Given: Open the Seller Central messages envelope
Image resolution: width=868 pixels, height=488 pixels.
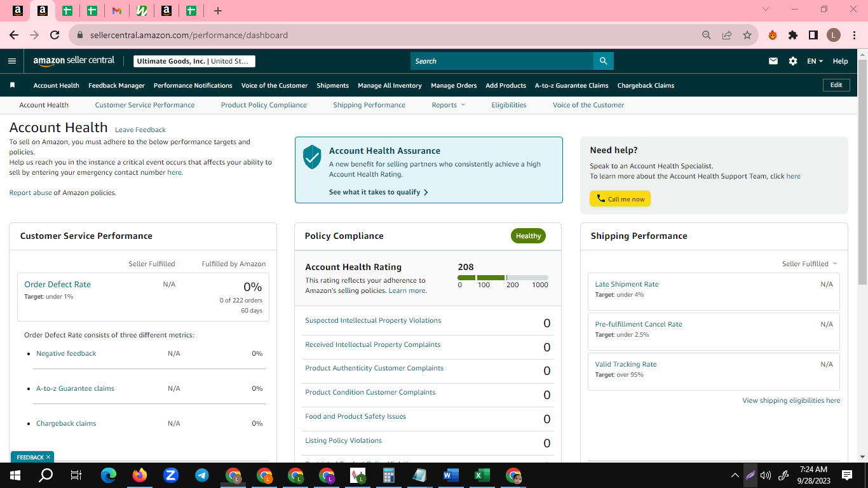Looking at the screenshot, I should click(x=773, y=61).
